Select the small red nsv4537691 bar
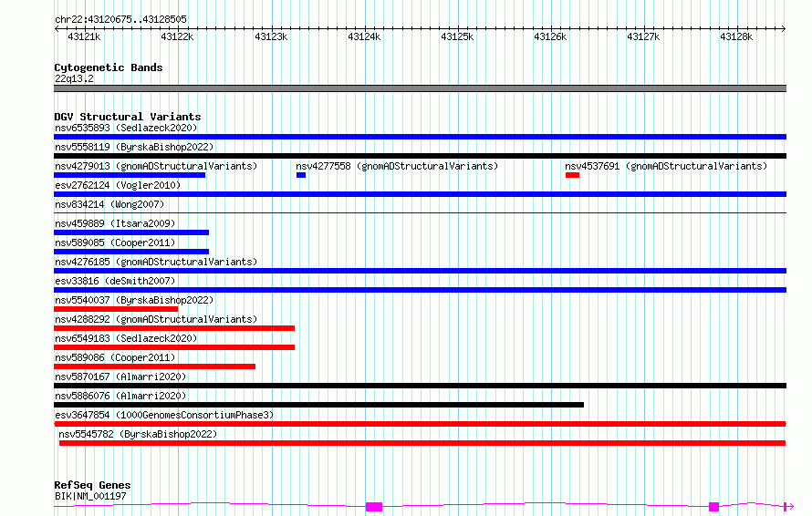The height and width of the screenshot is (516, 812). pos(572,175)
